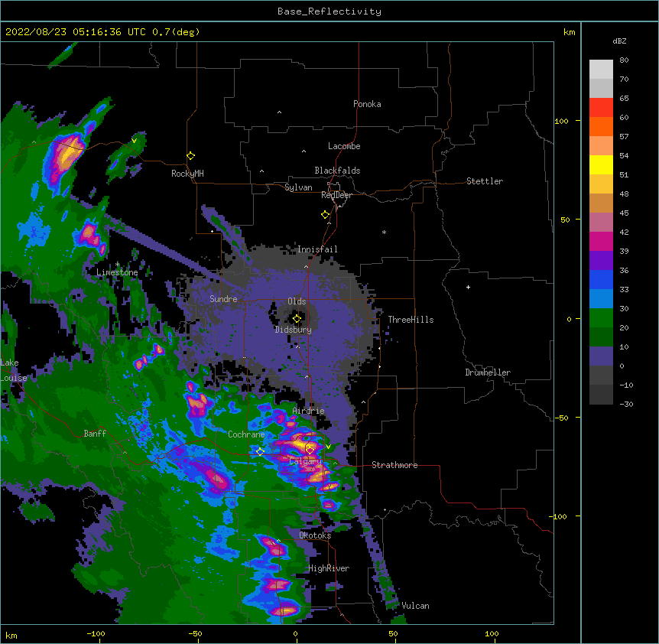Select the yellow radar site marker between Olds and Didsbury

(x=297, y=319)
